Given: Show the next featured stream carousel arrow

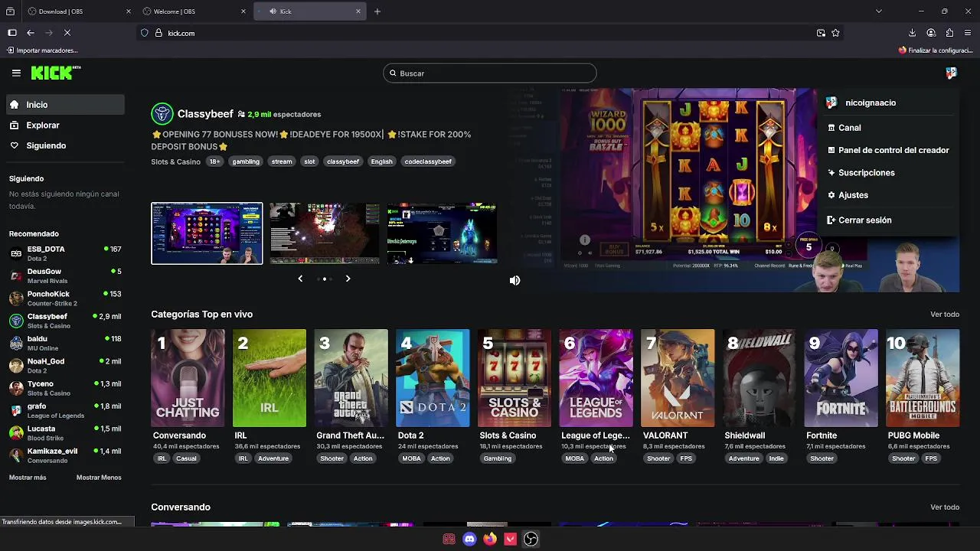Looking at the screenshot, I should coord(348,279).
